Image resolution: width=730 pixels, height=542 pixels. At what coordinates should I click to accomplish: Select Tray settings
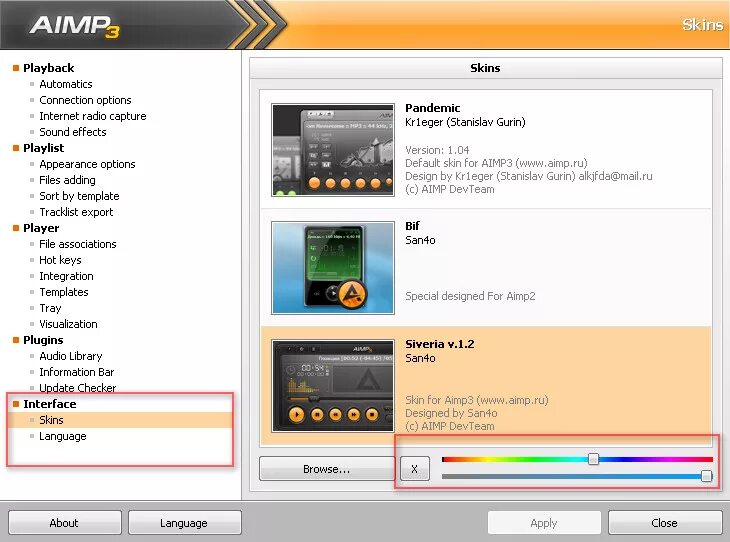50,308
